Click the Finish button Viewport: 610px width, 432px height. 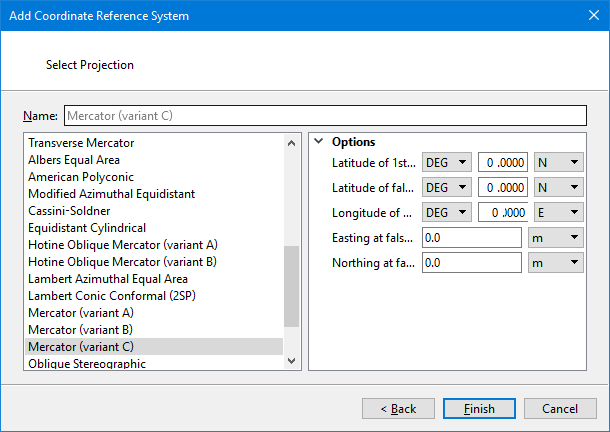tap(479, 409)
